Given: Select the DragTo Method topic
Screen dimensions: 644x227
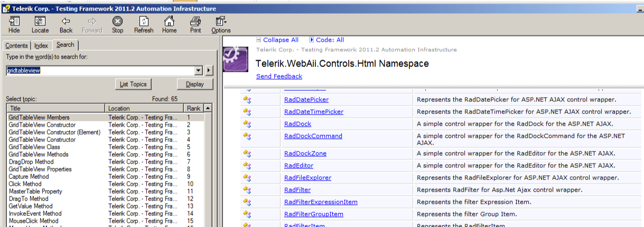Looking at the screenshot, I should point(105,198).
